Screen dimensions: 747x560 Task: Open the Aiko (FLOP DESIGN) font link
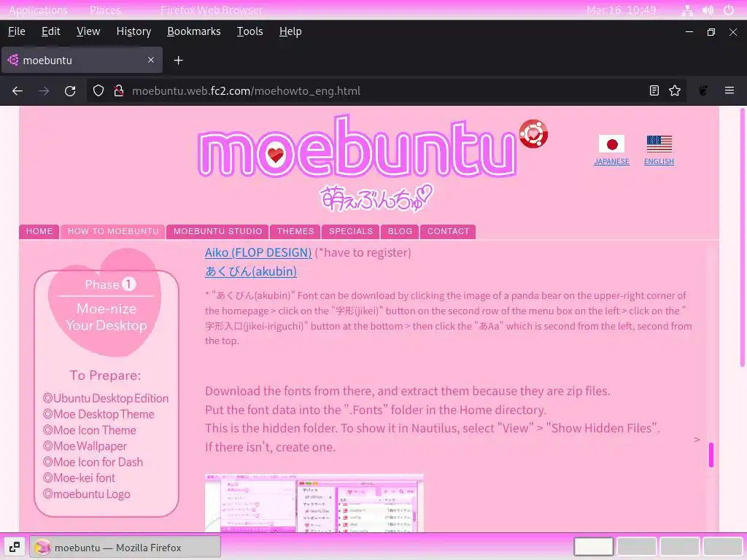pyautogui.click(x=258, y=252)
